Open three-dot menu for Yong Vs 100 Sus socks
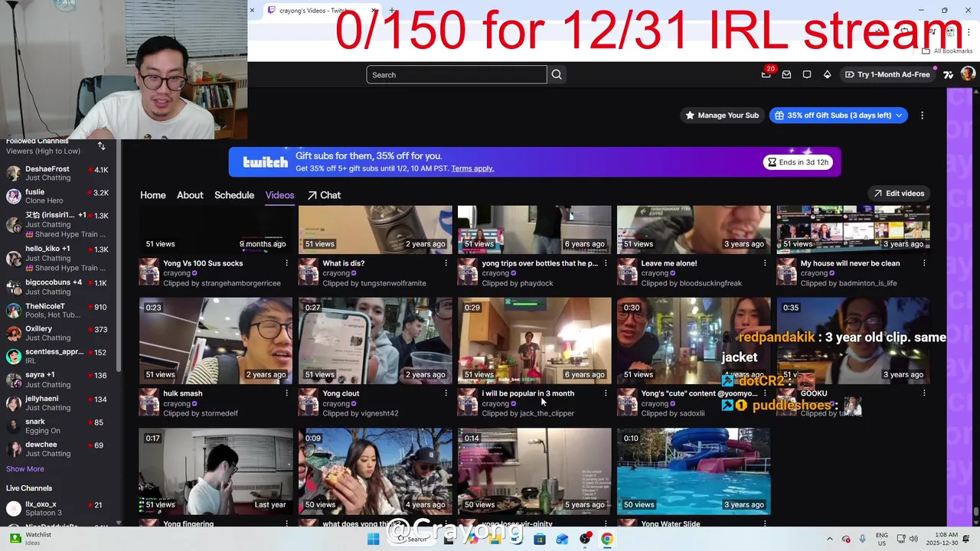The height and width of the screenshot is (551, 980). coord(286,263)
